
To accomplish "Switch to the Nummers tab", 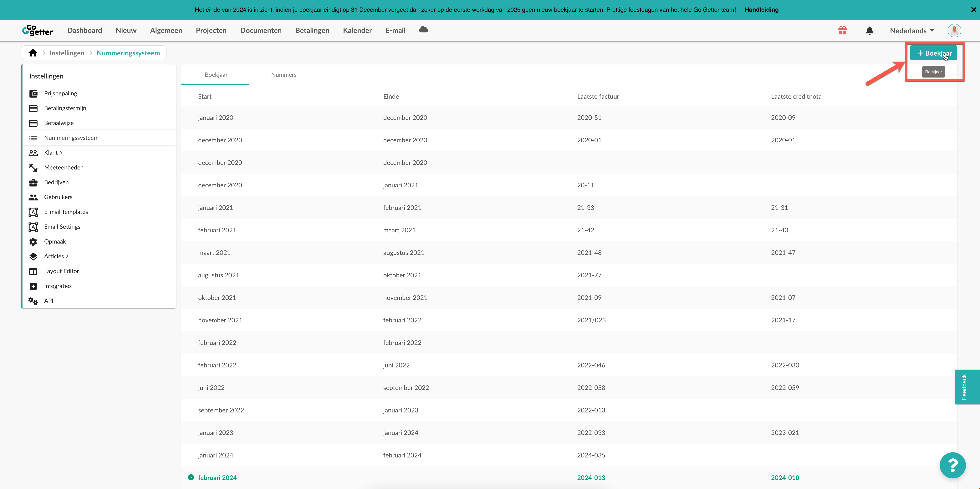I will (x=284, y=75).
